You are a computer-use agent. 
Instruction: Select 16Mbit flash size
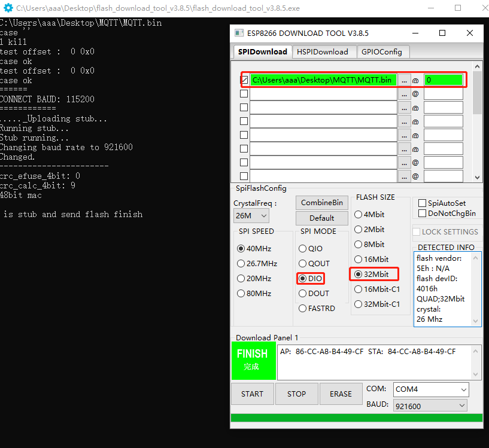(x=372, y=260)
